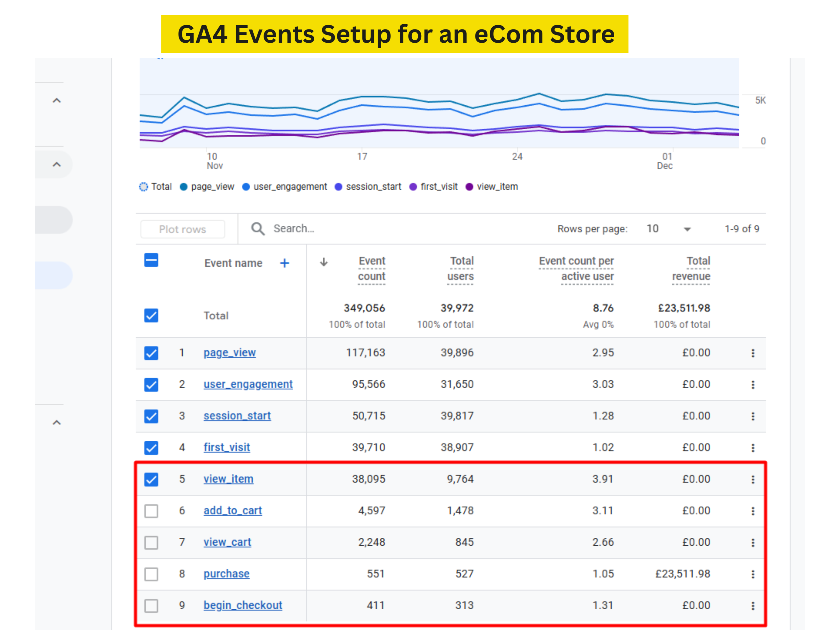This screenshot has height=630, width=840.
Task: Open the row menu for view_item
Action: tap(753, 479)
